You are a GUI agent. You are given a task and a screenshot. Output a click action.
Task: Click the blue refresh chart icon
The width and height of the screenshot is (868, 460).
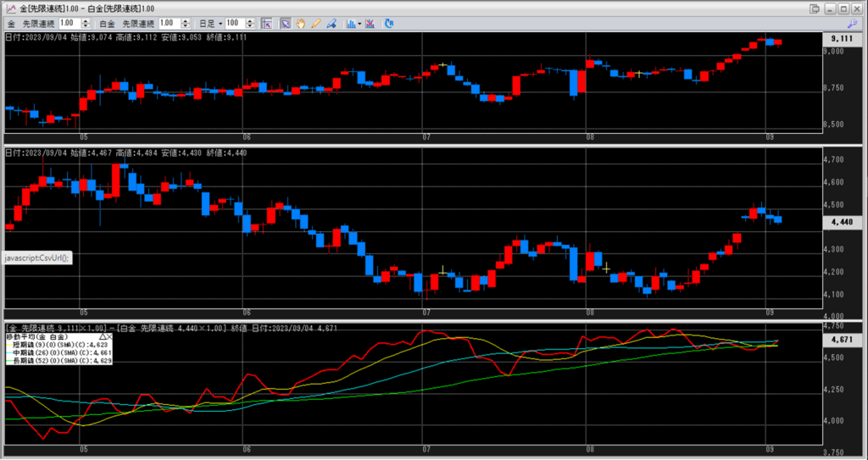pos(387,23)
